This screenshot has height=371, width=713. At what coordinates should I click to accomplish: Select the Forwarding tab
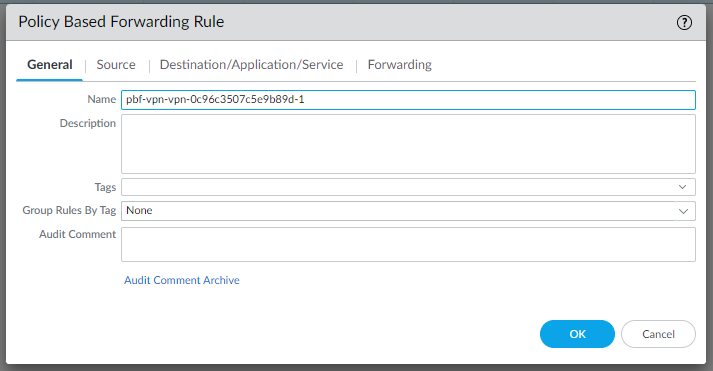point(400,65)
